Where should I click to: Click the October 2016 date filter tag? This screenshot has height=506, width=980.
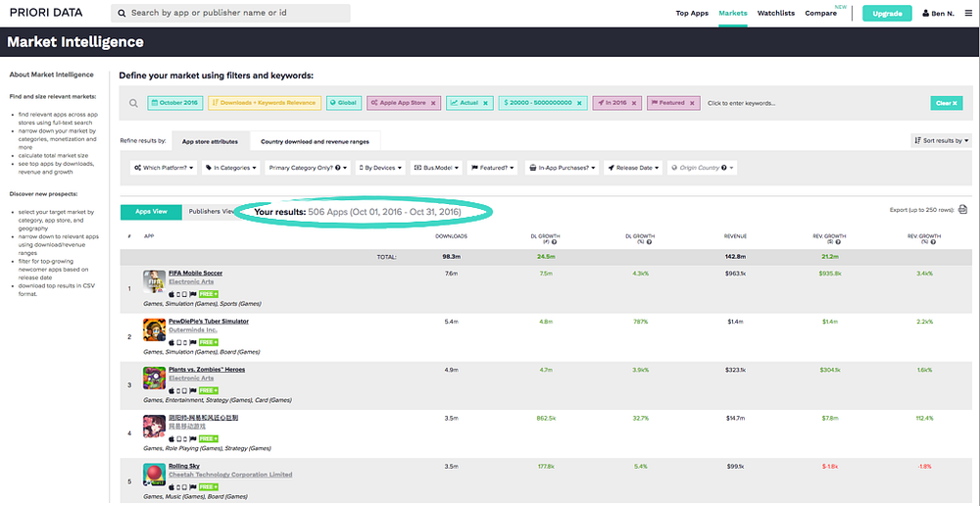175,103
